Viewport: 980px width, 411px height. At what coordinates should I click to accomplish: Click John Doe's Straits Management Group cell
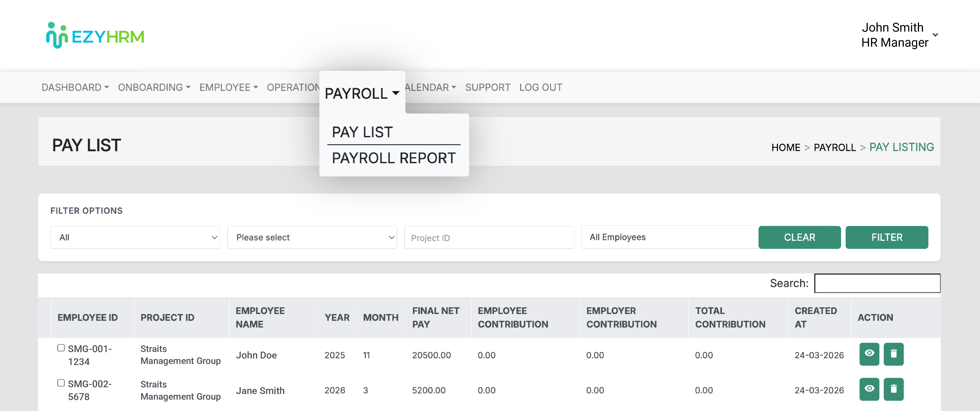click(180, 355)
